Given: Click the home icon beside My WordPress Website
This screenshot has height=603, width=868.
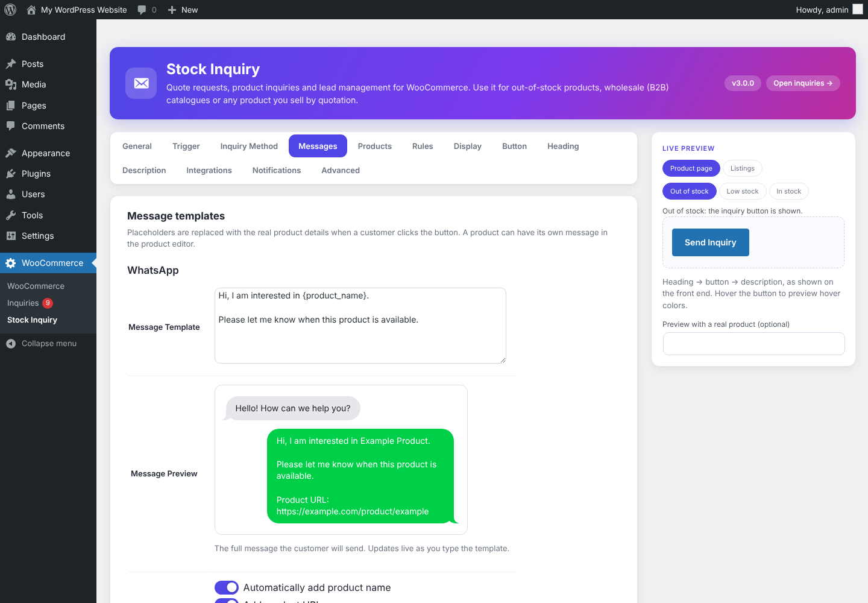Looking at the screenshot, I should pyautogui.click(x=31, y=10).
